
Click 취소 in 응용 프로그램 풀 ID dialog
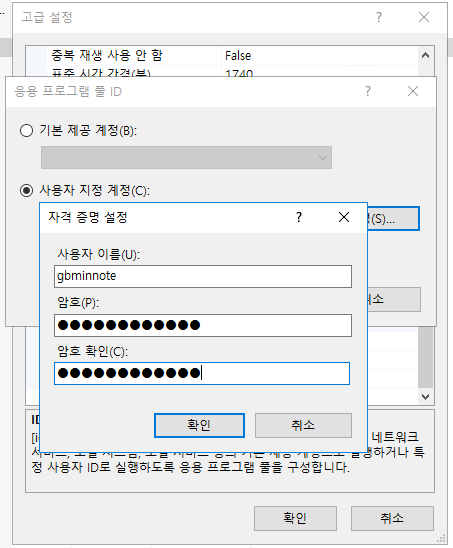(x=394, y=300)
